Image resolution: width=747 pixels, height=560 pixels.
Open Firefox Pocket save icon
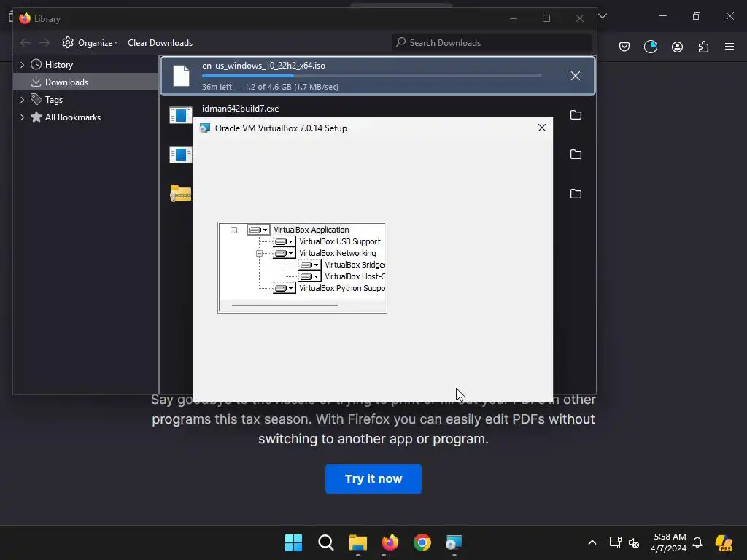pos(624,47)
